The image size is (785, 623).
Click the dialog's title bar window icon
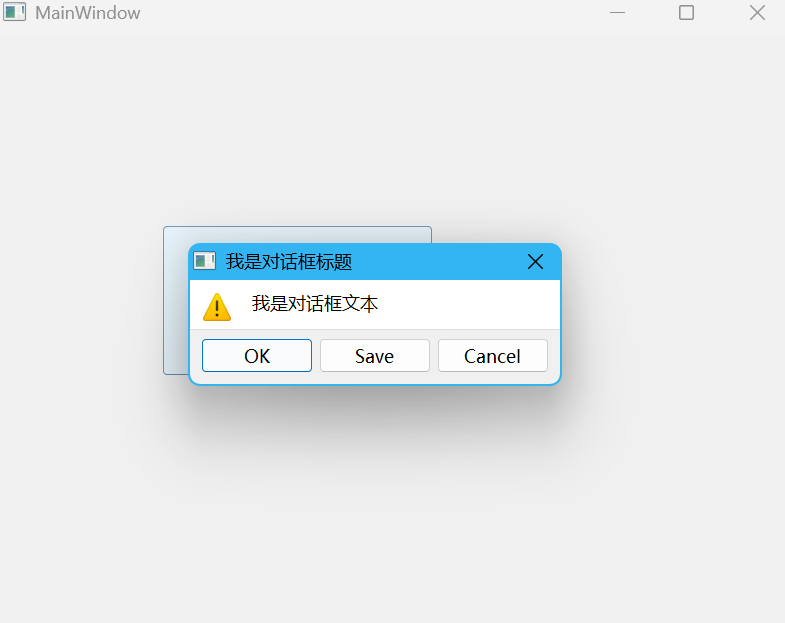[x=204, y=261]
